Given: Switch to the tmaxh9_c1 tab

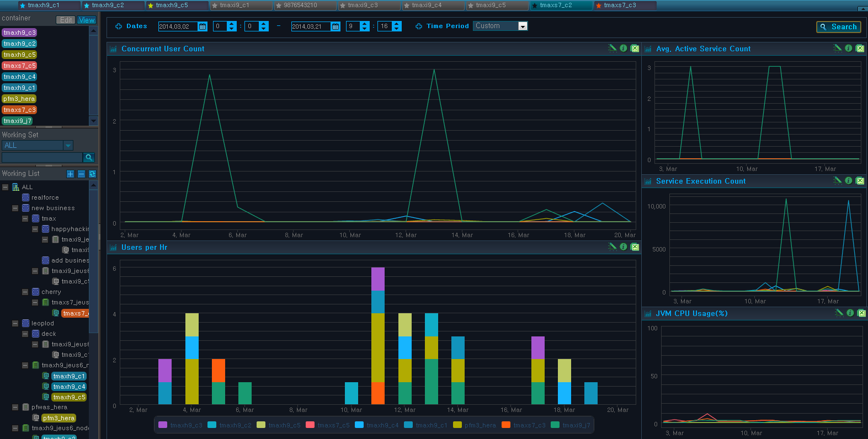Looking at the screenshot, I should click(49, 6).
